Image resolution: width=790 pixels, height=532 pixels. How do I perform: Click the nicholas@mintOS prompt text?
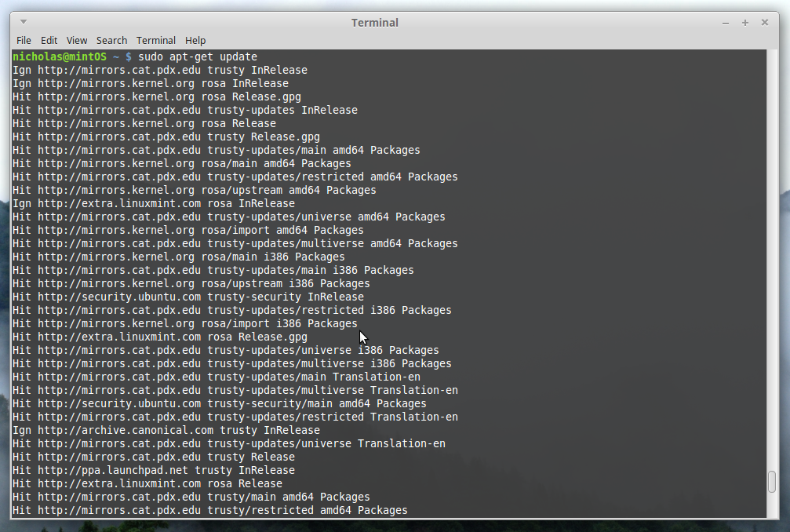point(60,56)
